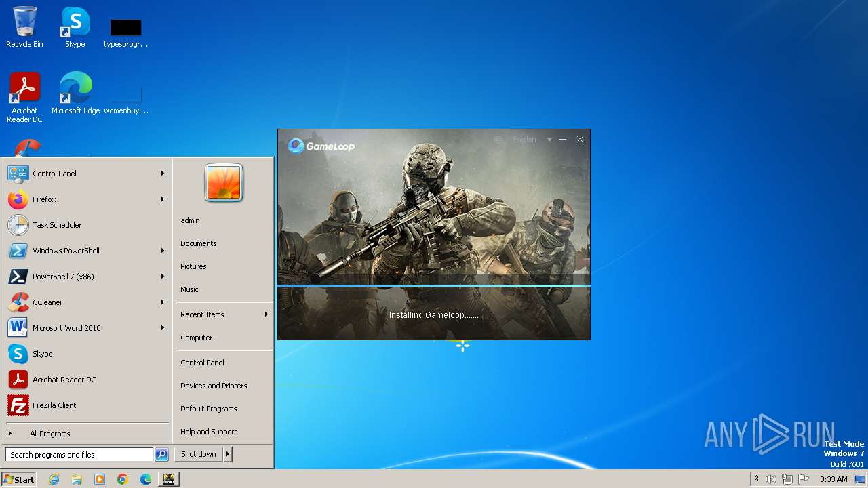Open Documents from Start menu
The image size is (868, 488).
pos(224,243)
